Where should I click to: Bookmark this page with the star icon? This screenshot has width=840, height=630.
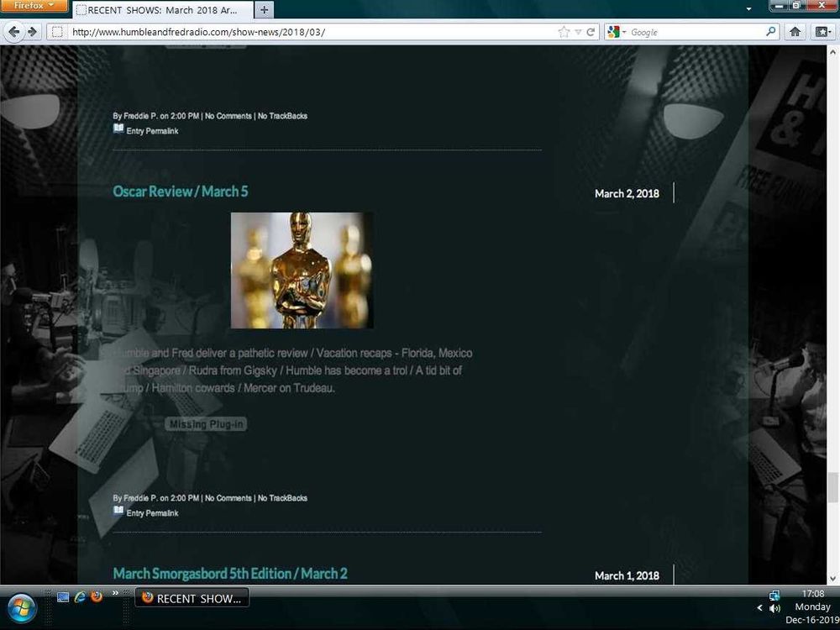pos(564,32)
